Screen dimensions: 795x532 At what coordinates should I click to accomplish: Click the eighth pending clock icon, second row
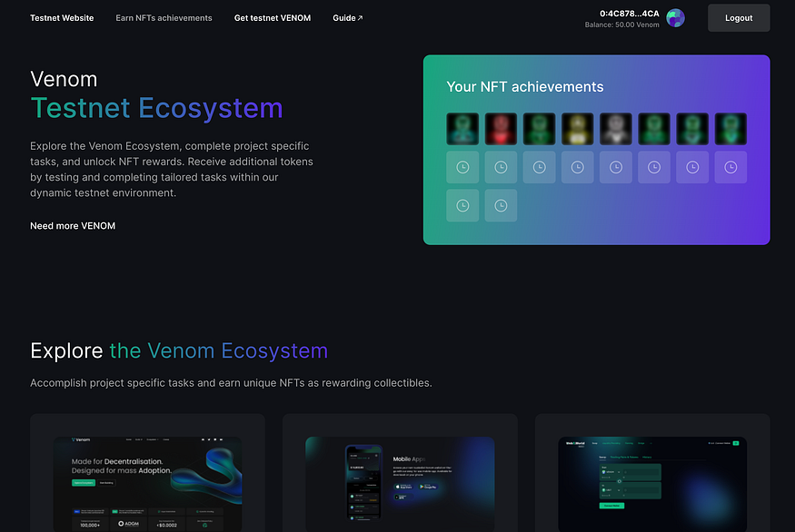(x=730, y=167)
